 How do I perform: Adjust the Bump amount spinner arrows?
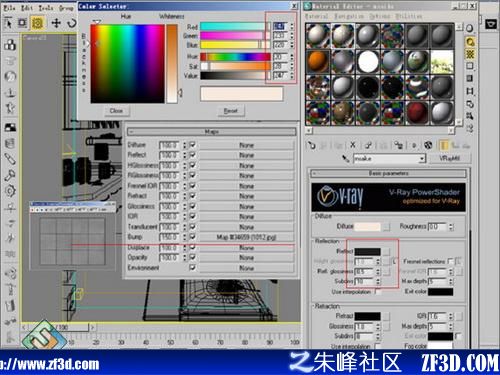coord(184,237)
